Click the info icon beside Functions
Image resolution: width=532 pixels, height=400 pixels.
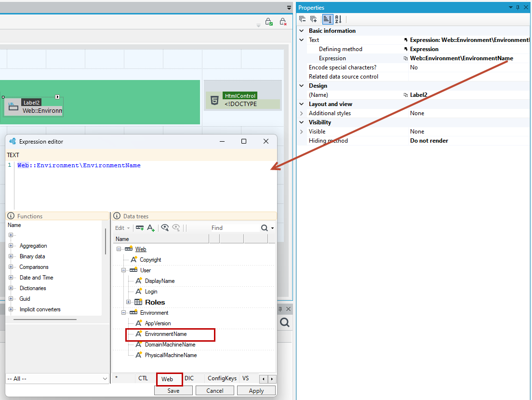pos(11,216)
